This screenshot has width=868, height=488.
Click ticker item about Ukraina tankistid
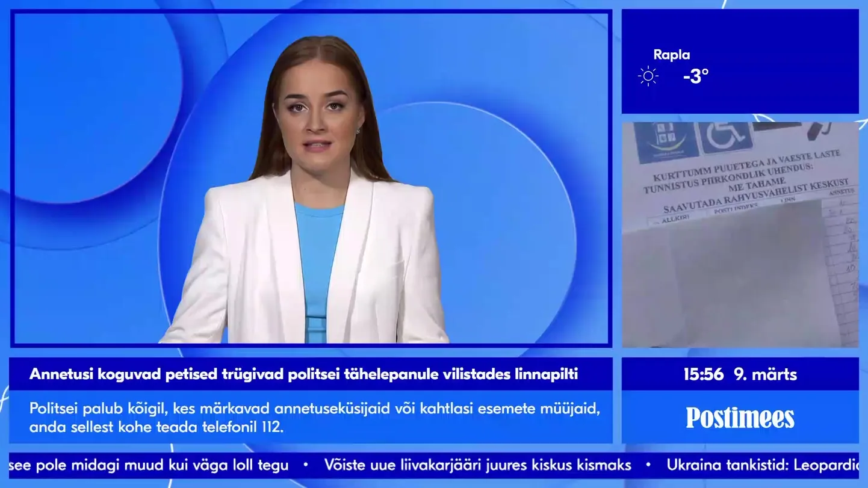pyautogui.click(x=763, y=465)
